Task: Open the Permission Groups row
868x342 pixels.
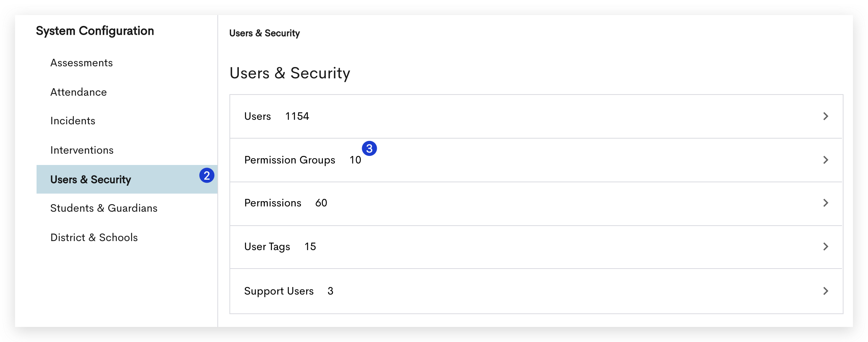Action: point(536,160)
